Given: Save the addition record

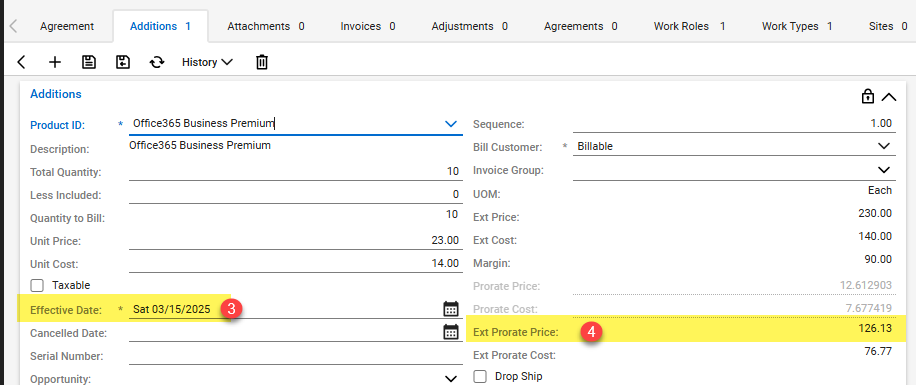Looking at the screenshot, I should (88, 62).
